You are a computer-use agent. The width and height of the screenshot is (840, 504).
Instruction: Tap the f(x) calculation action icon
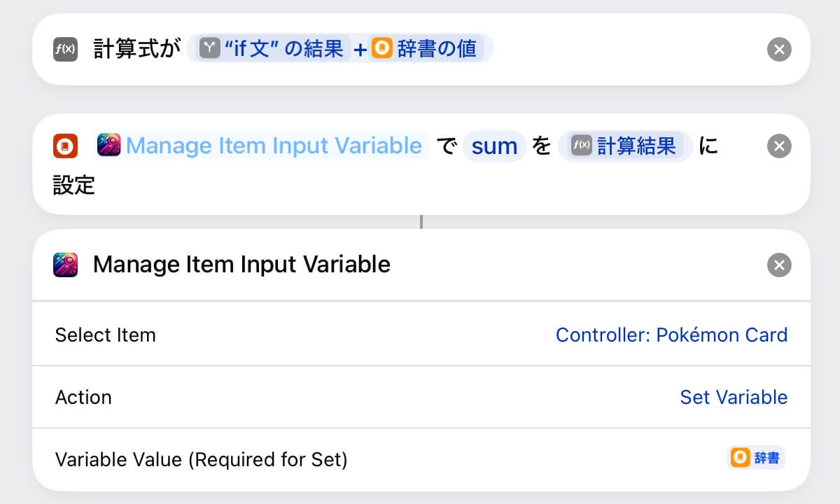tap(65, 50)
